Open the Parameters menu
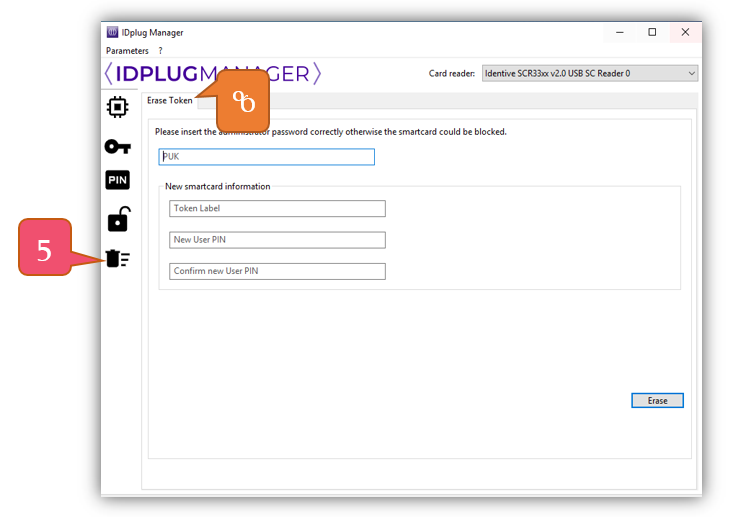Viewport: 731px width, 517px height. (127, 51)
